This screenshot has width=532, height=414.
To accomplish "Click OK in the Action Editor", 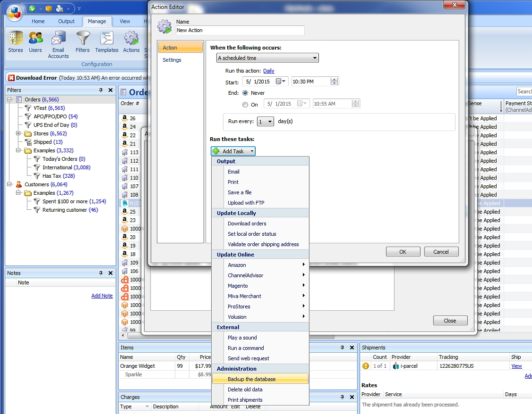I will click(403, 252).
